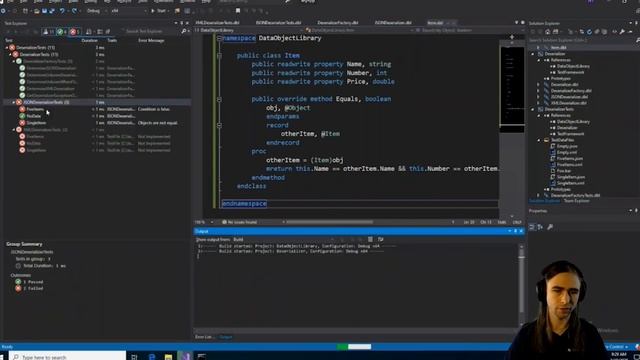The width and height of the screenshot is (640, 360).
Task: Collapse the namespace DataObjectLibrary code block
Action: coord(219,38)
